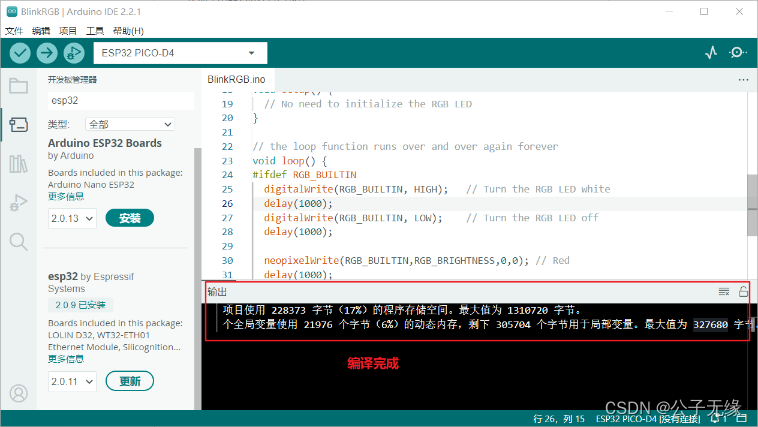This screenshot has width=758, height=427.
Task: Click the Upload arrow button
Action: tap(47, 53)
